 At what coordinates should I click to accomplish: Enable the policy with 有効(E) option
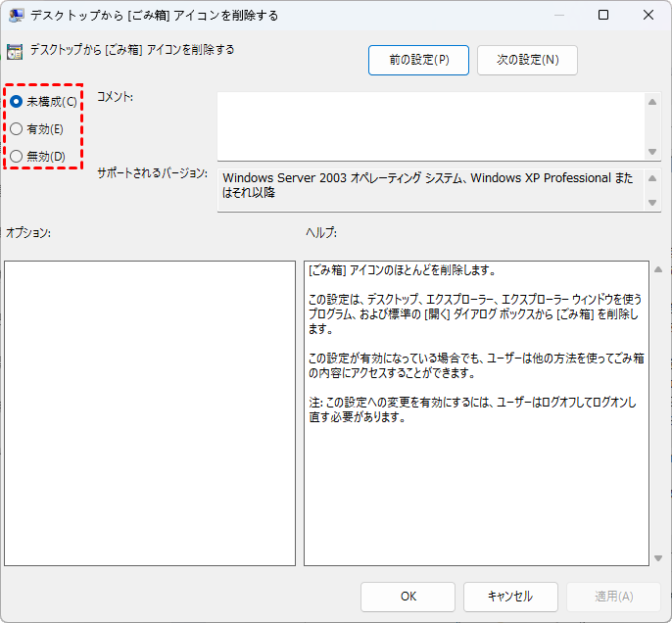tap(17, 129)
